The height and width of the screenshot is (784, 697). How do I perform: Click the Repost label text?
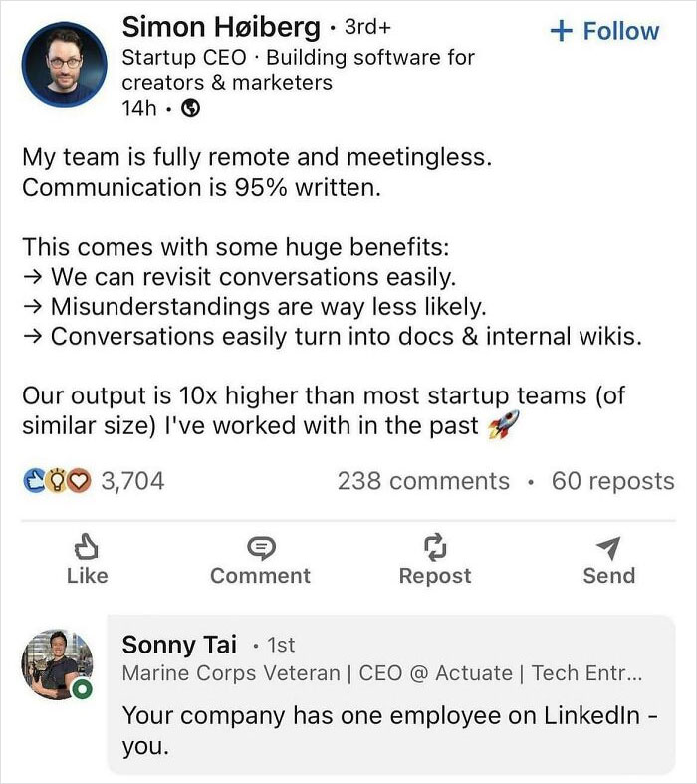coord(434,576)
